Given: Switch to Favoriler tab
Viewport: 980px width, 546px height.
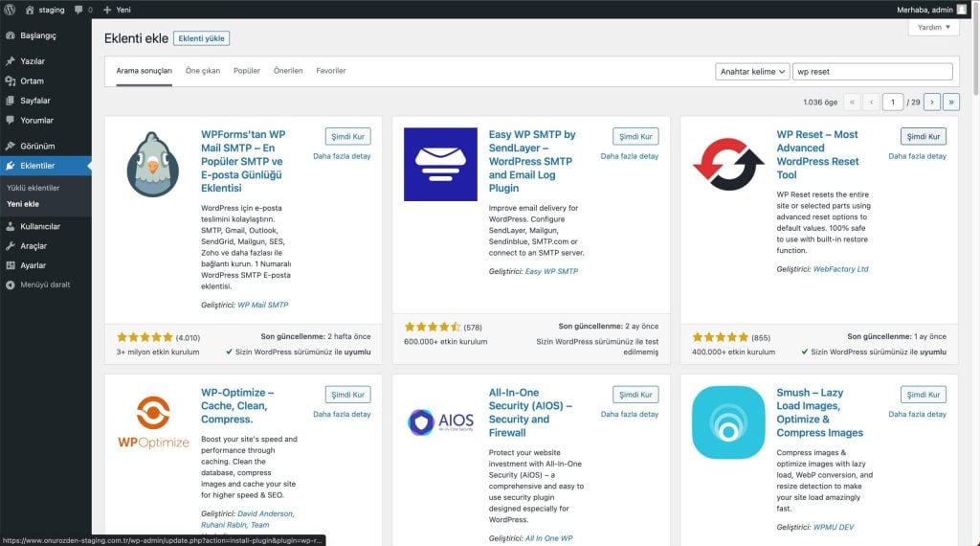Looking at the screenshot, I should (330, 71).
